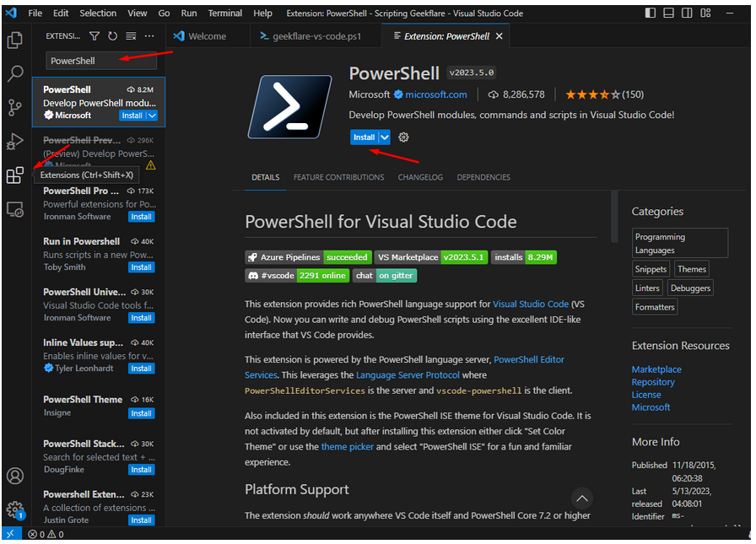
Task: Click the remote window status bar icon
Action: (x=11, y=534)
